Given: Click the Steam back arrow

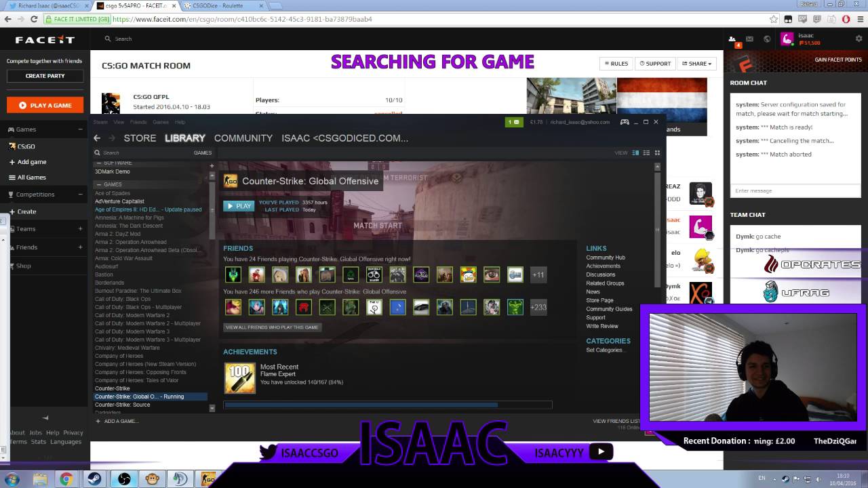Looking at the screenshot, I should point(97,138).
